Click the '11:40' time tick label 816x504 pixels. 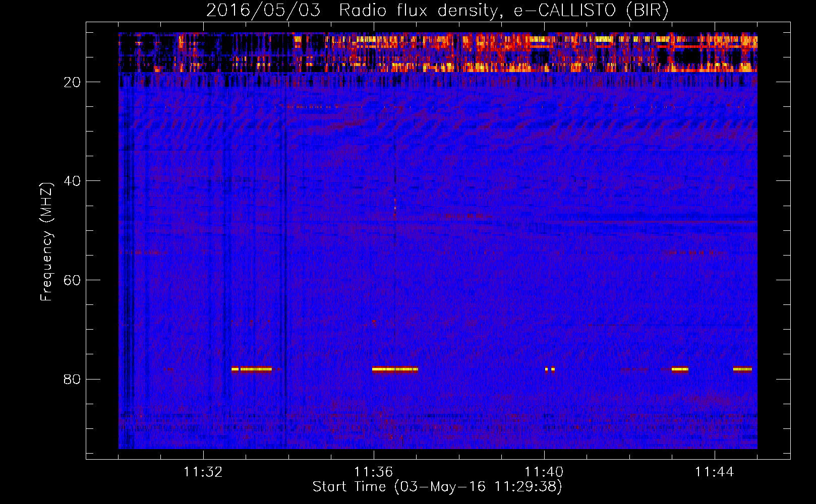coord(544,472)
